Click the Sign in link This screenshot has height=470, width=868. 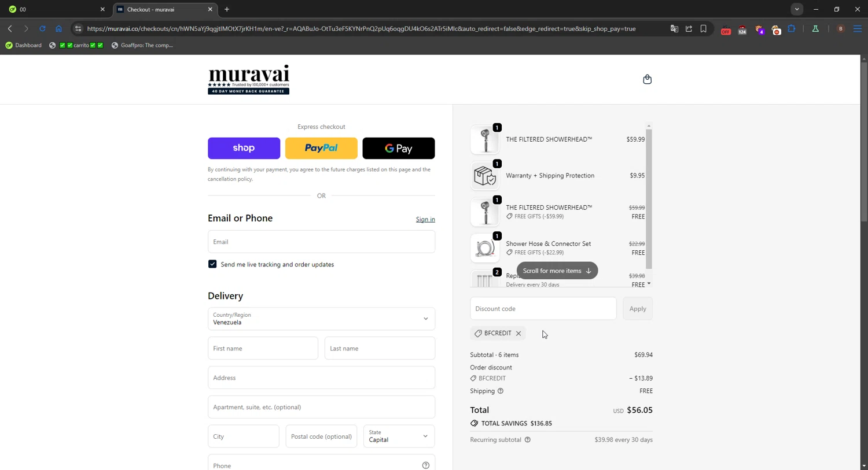pos(425,219)
